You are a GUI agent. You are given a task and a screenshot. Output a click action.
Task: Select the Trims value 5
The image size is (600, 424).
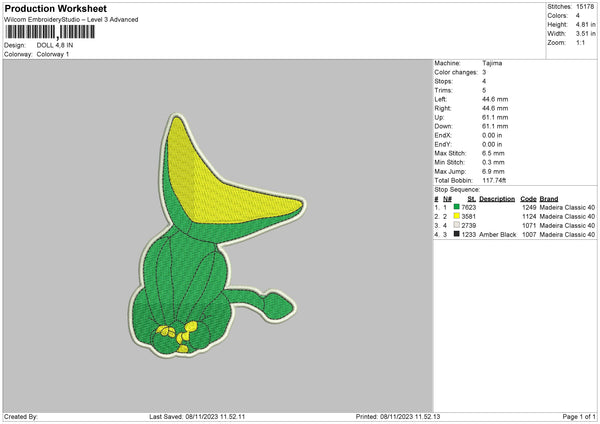[484, 90]
